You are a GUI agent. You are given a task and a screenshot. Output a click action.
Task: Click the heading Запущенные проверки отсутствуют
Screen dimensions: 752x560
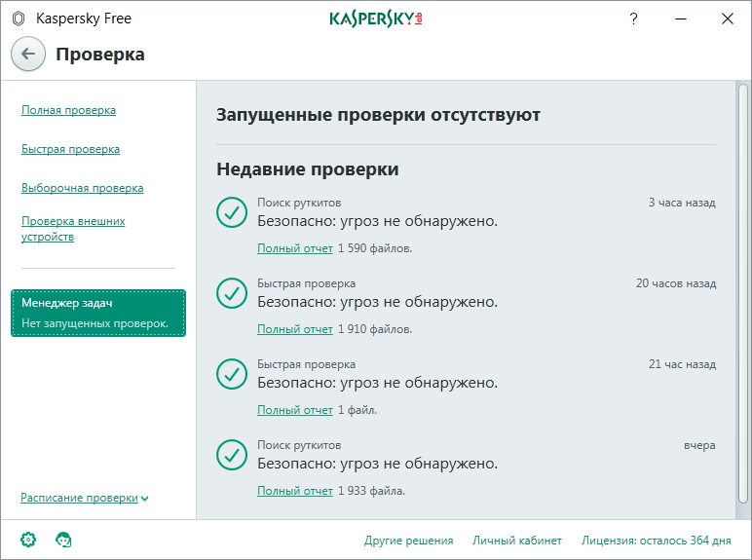coord(378,115)
